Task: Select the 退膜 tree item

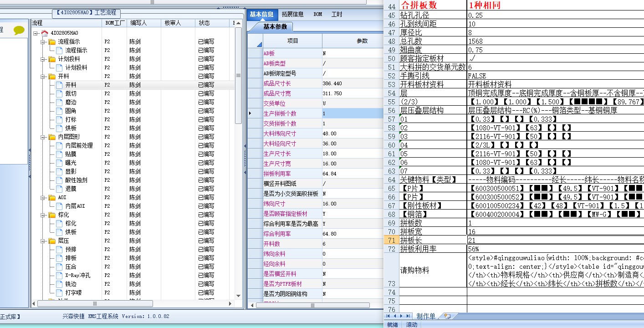Action: 71,189
